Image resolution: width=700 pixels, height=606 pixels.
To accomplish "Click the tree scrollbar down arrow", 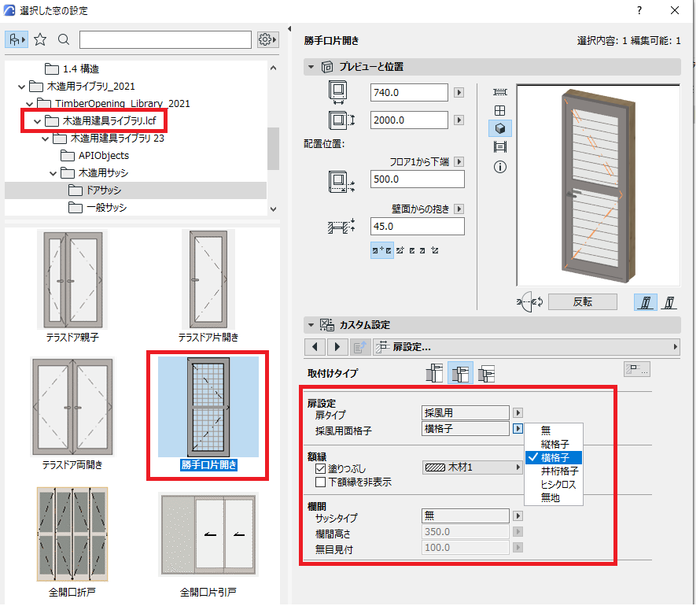I will (273, 209).
